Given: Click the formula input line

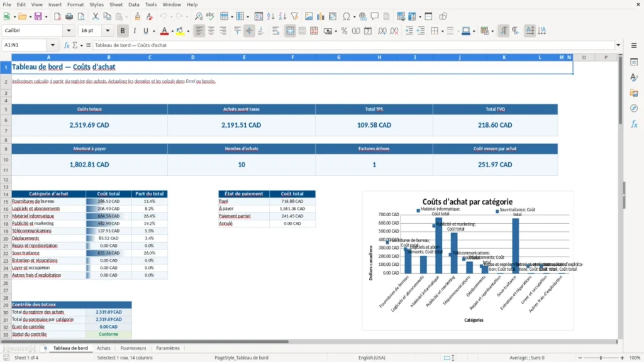Looking at the screenshot, I should 353,45.
